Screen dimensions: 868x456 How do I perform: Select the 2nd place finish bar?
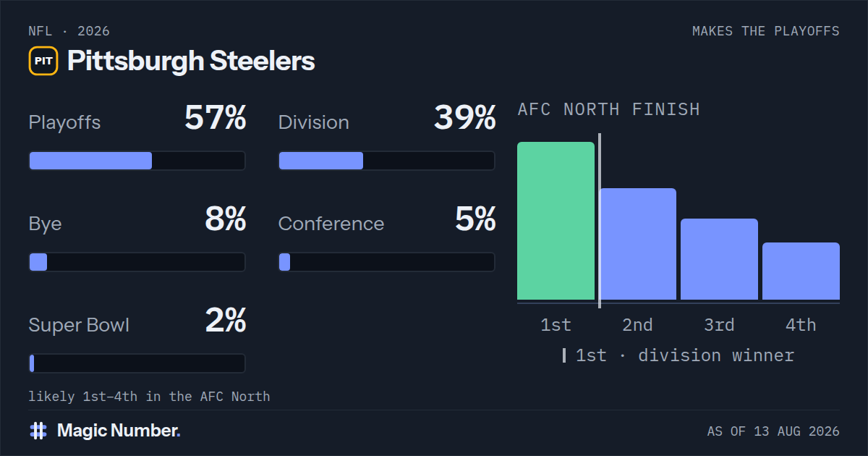click(637, 244)
